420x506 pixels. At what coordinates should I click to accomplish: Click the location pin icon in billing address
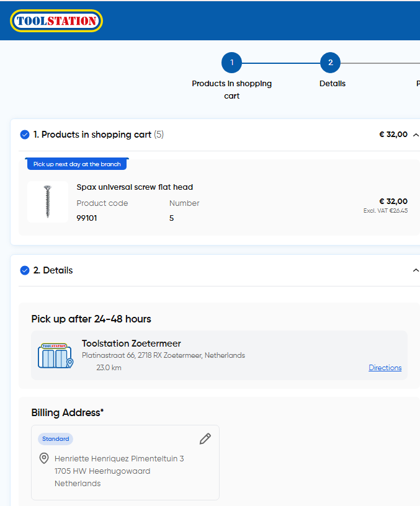click(x=44, y=458)
